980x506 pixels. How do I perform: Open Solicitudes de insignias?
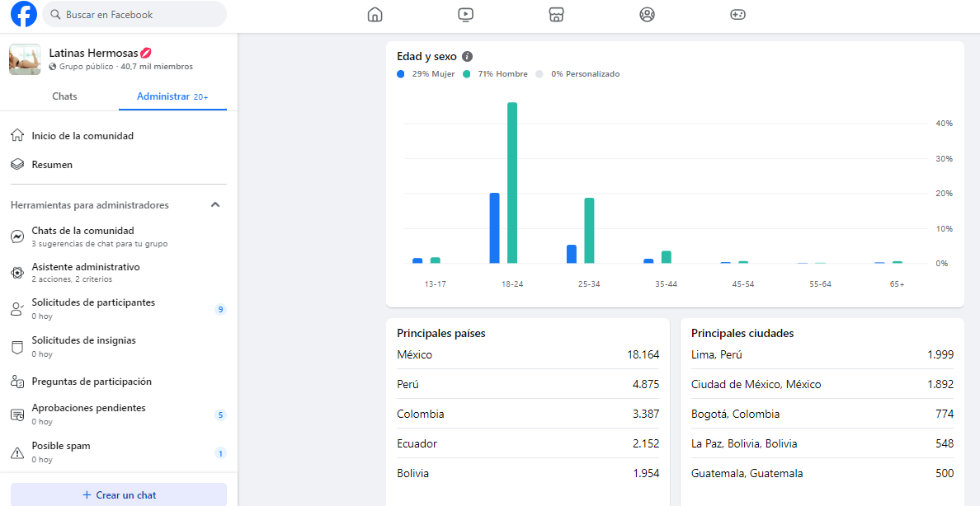[119, 347]
